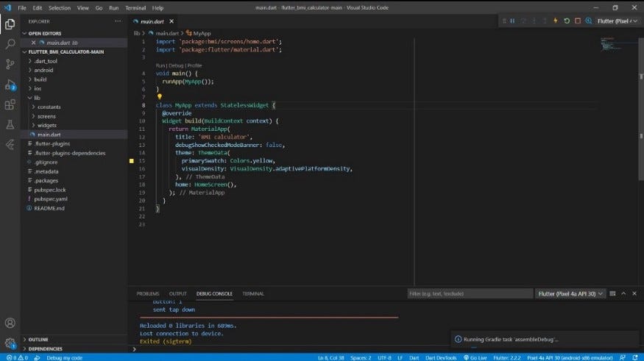The image size is (644, 361).
Task: Open the Search view icon
Action: coord(10,44)
